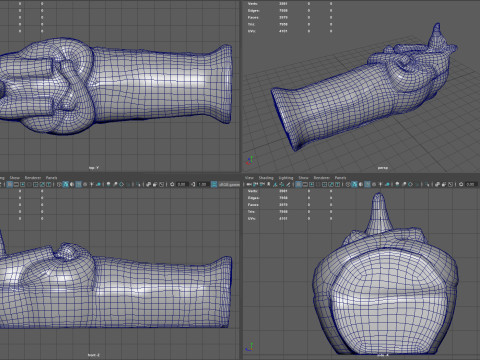480x360 pixels.
Task: Click isolate select icon in front view toolbar
Action: pos(138,184)
